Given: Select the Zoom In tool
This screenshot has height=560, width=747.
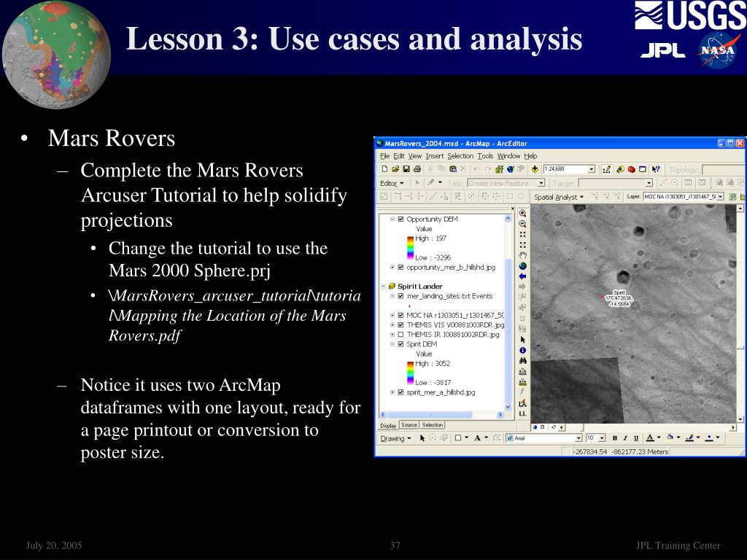Looking at the screenshot, I should pos(522,214).
